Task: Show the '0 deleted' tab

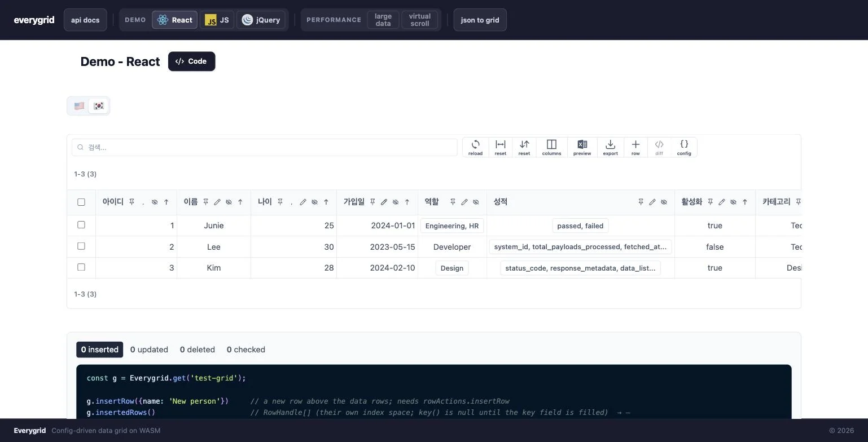Action: 198,350
